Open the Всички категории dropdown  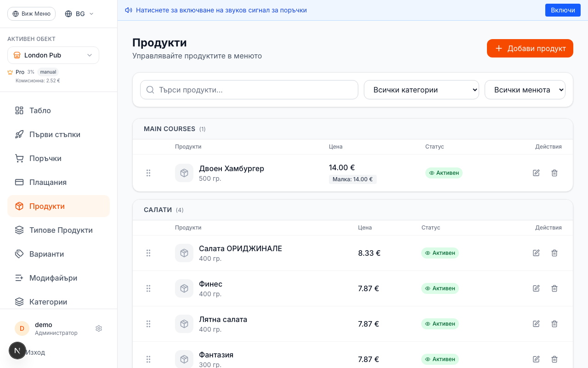421,90
